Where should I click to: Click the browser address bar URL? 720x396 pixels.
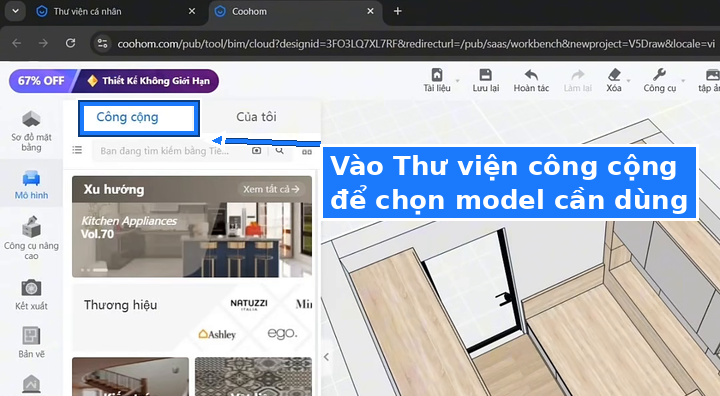pyautogui.click(x=416, y=44)
